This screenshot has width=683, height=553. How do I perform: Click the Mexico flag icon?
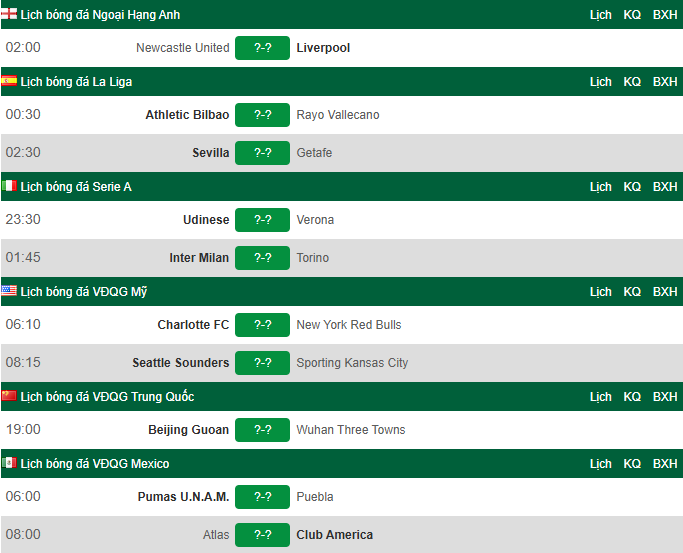tap(9, 463)
